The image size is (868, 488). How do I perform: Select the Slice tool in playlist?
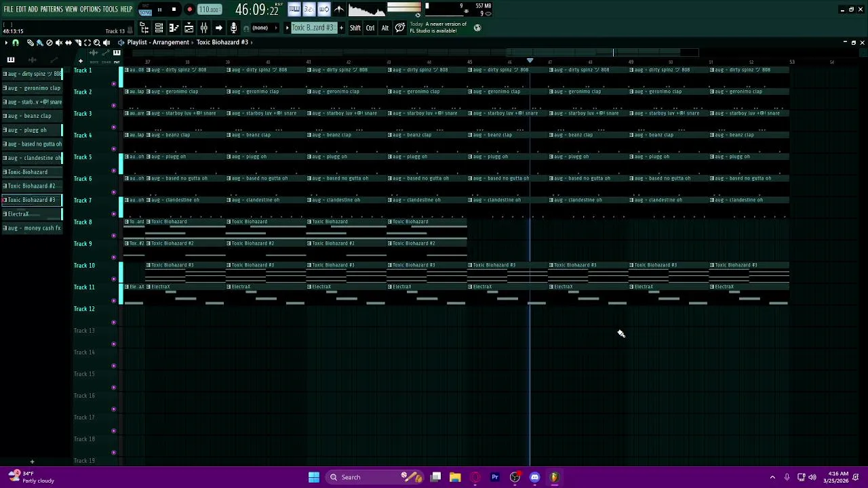77,43
